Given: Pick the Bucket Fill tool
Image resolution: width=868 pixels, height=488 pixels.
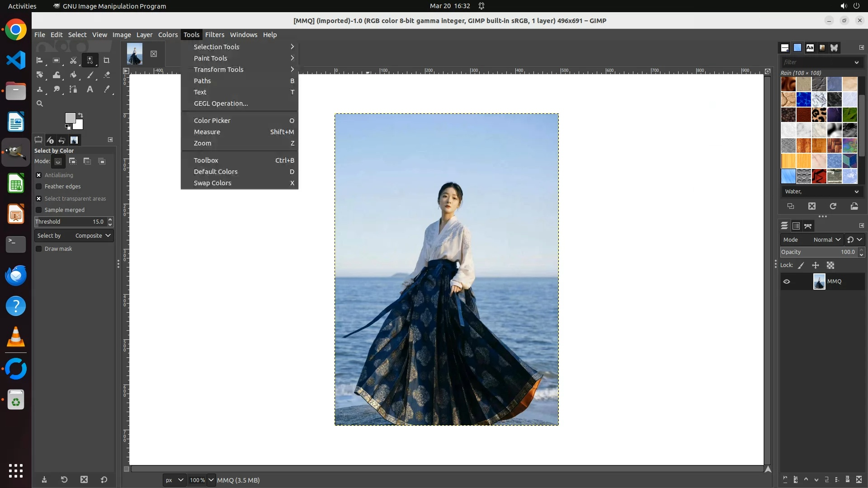Looking at the screenshot, I should tap(73, 75).
